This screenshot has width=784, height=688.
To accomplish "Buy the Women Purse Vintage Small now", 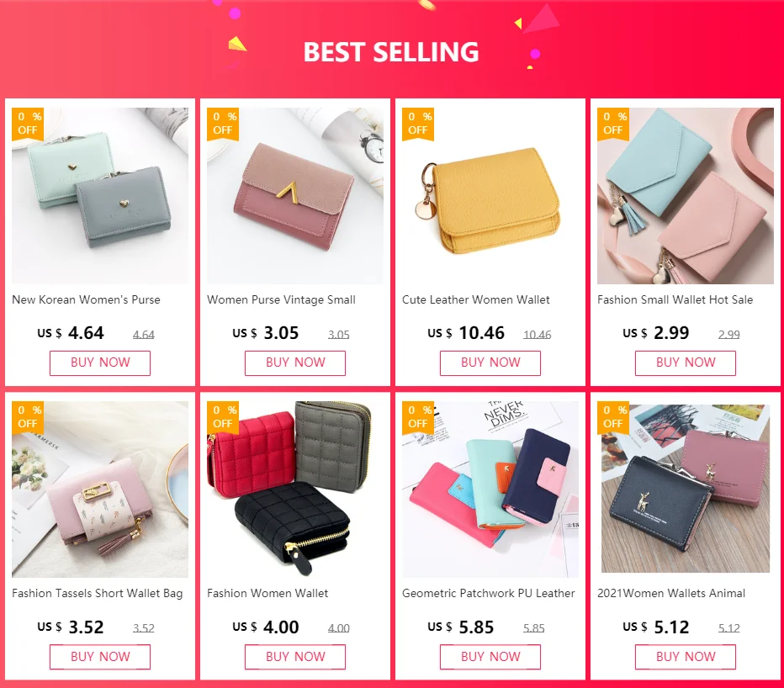I will click(x=295, y=363).
